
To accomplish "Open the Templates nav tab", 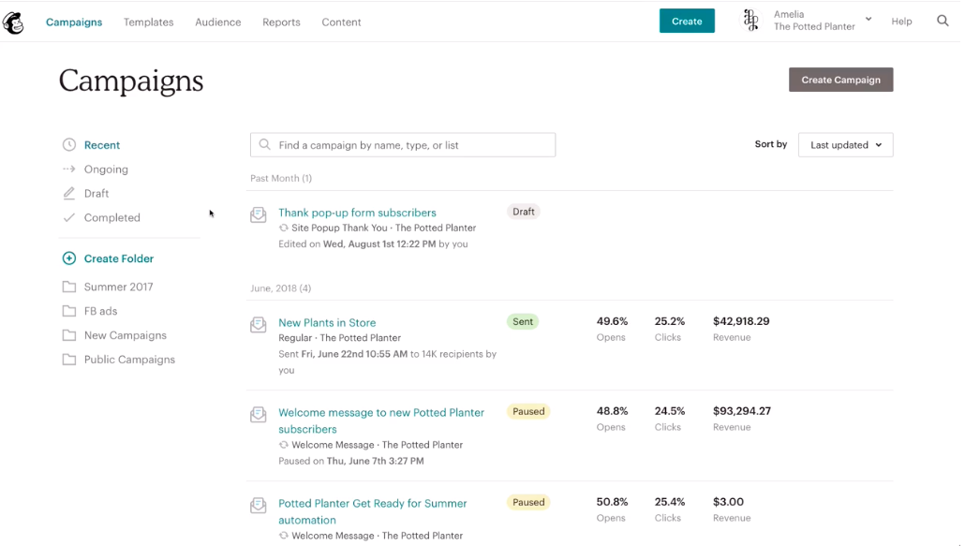I will [148, 22].
